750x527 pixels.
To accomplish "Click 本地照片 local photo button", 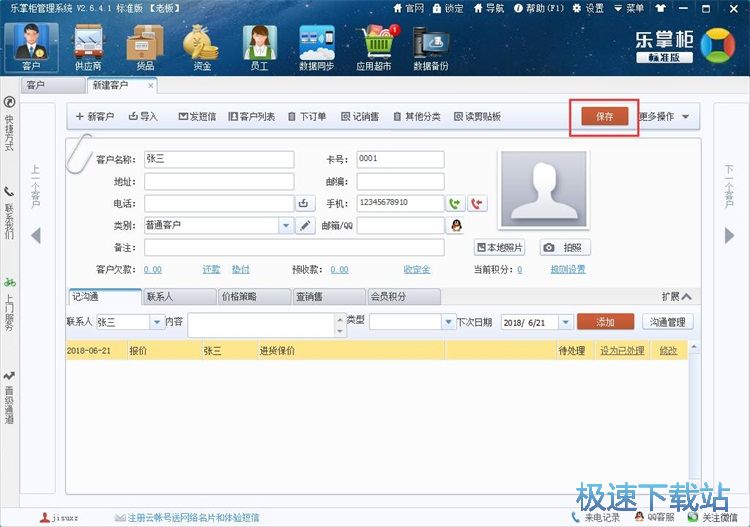I will click(499, 247).
